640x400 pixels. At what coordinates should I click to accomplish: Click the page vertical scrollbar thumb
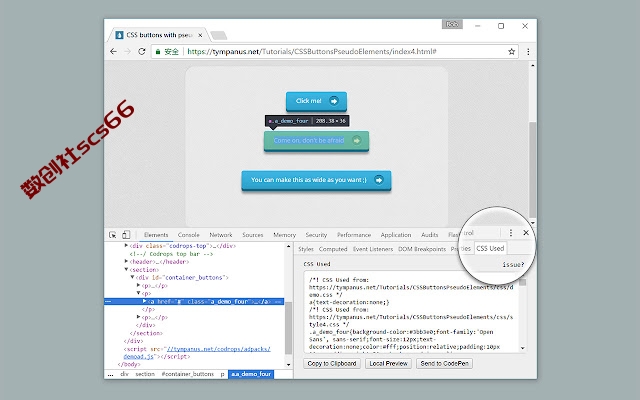click(x=532, y=170)
